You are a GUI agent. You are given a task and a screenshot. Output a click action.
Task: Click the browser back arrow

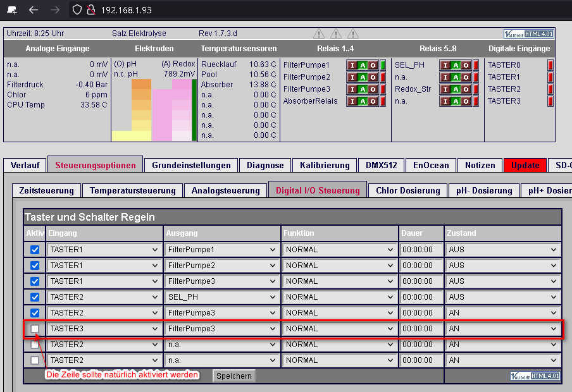coord(34,10)
